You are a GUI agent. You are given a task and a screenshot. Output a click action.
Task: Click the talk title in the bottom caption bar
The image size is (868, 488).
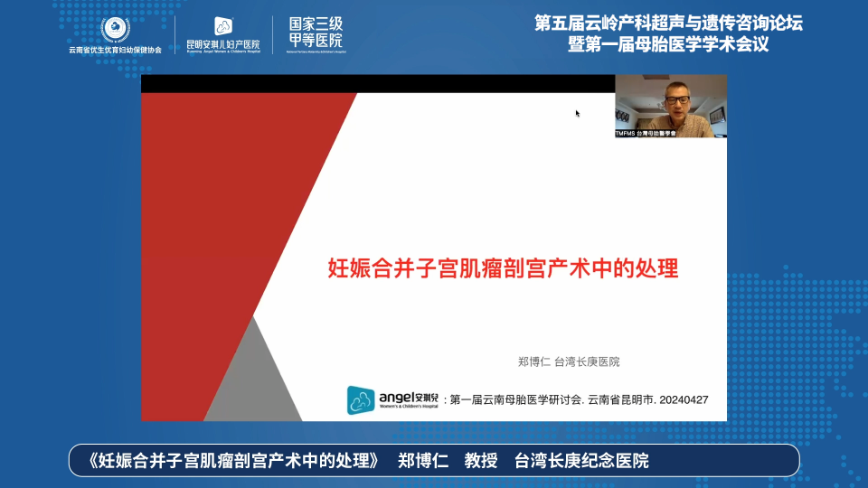[x=232, y=461]
